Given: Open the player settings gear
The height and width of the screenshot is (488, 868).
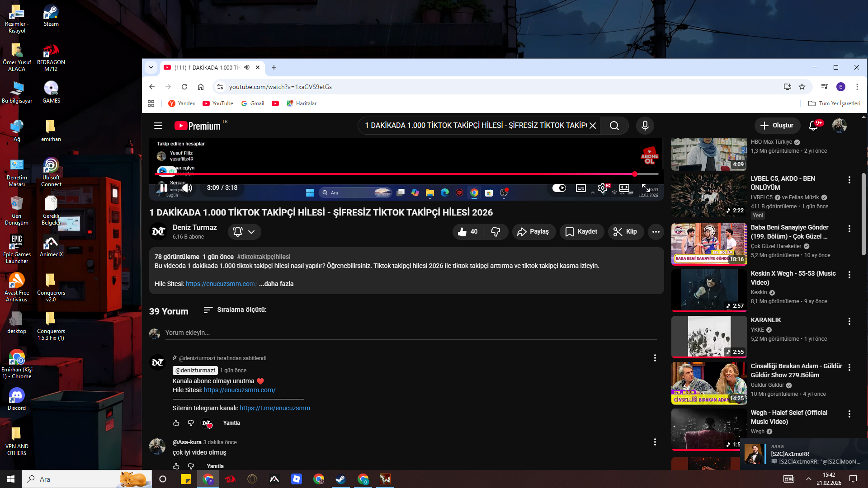Looking at the screenshot, I should [602, 188].
